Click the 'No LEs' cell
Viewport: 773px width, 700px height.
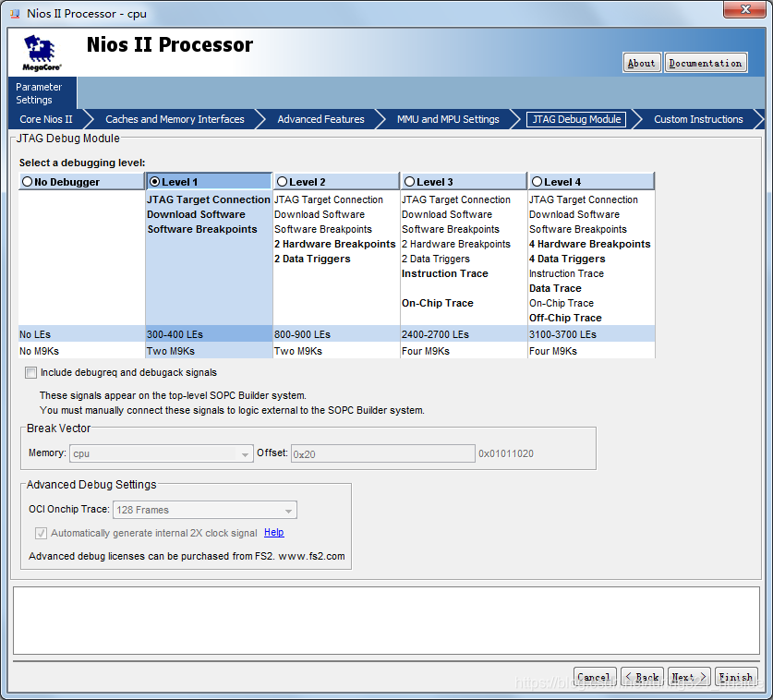[81, 334]
